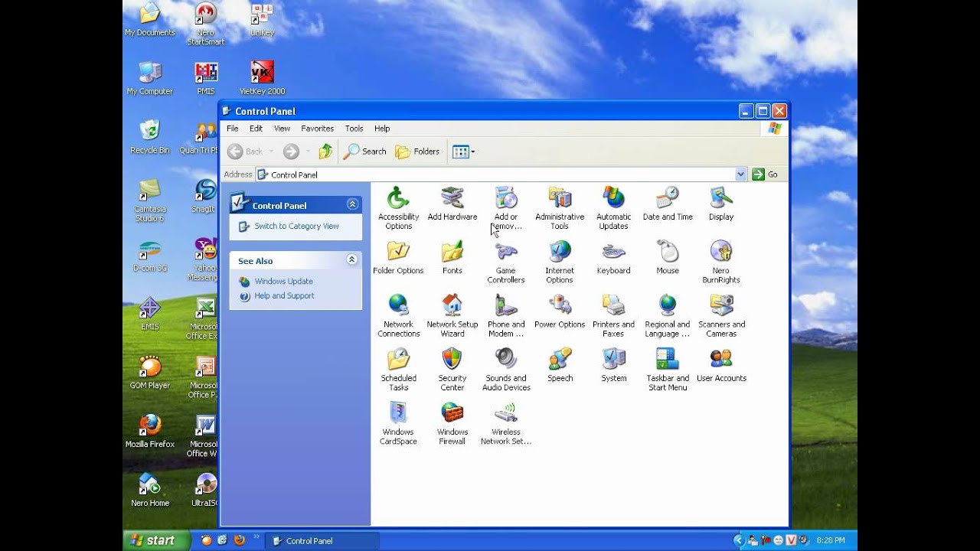This screenshot has height=551, width=980.
Task: Click the Search toolbar button
Action: click(365, 152)
